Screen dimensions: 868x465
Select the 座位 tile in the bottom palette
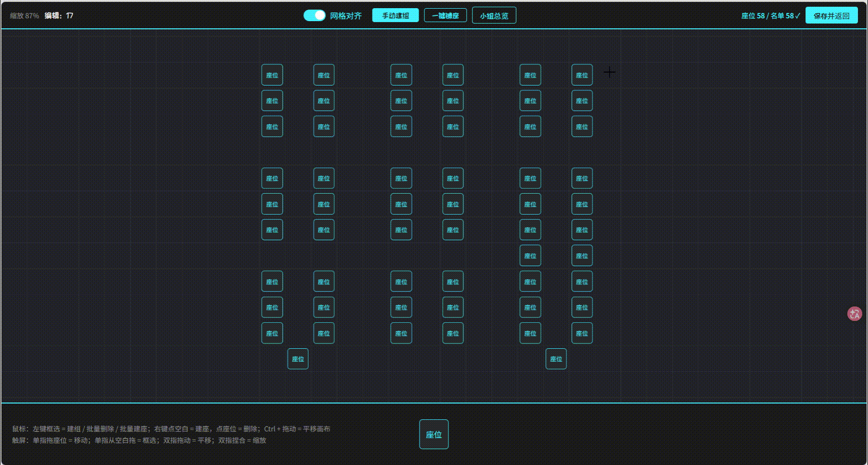(x=434, y=434)
